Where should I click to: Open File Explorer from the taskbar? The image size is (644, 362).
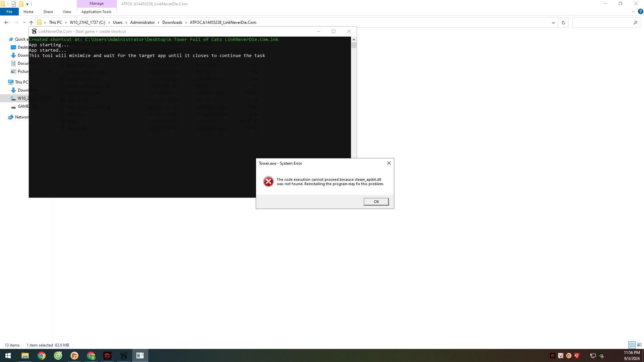25,356
